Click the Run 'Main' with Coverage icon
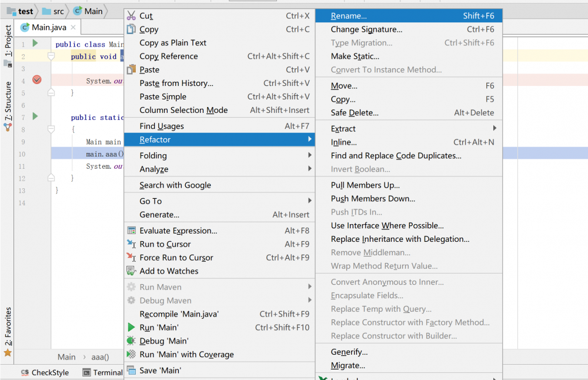The width and height of the screenshot is (588, 380). (131, 354)
